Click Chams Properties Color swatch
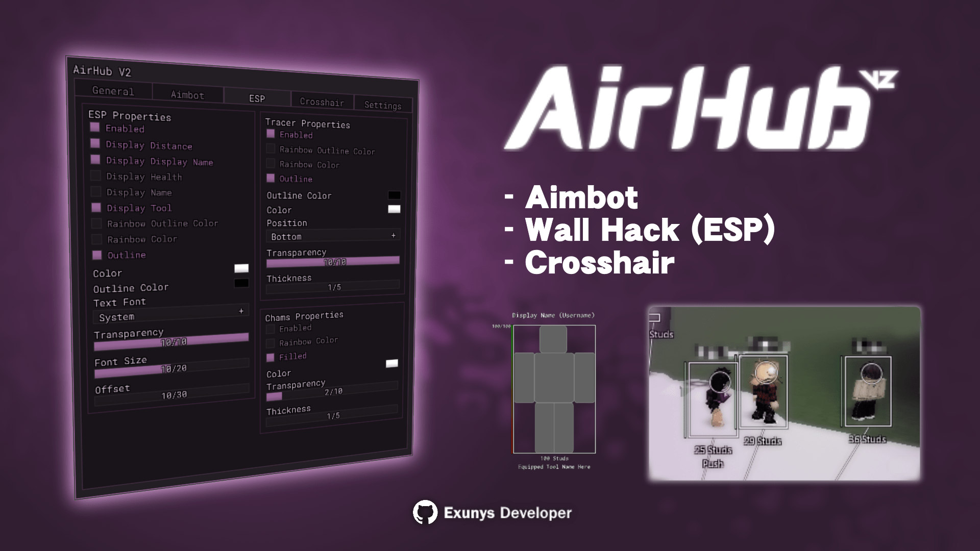The image size is (980, 551). (391, 363)
